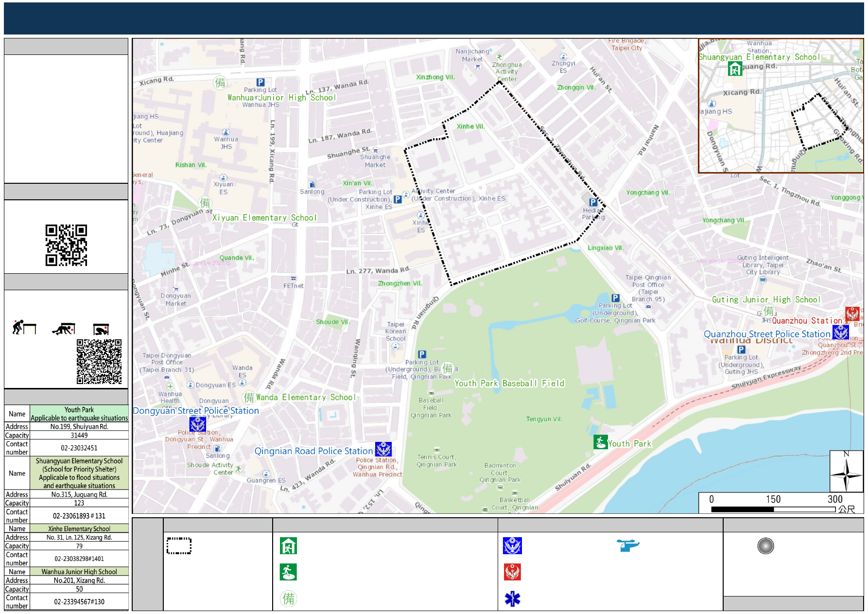Screen dimensions: 868x614
Task: Click the 'Shuiyuan Expressway' road label
Action: 766,377
